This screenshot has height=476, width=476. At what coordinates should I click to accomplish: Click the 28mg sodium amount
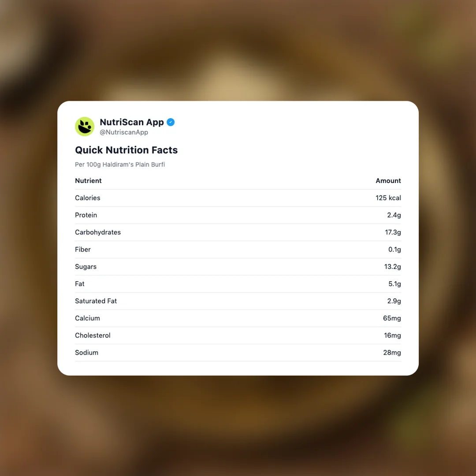(x=392, y=353)
